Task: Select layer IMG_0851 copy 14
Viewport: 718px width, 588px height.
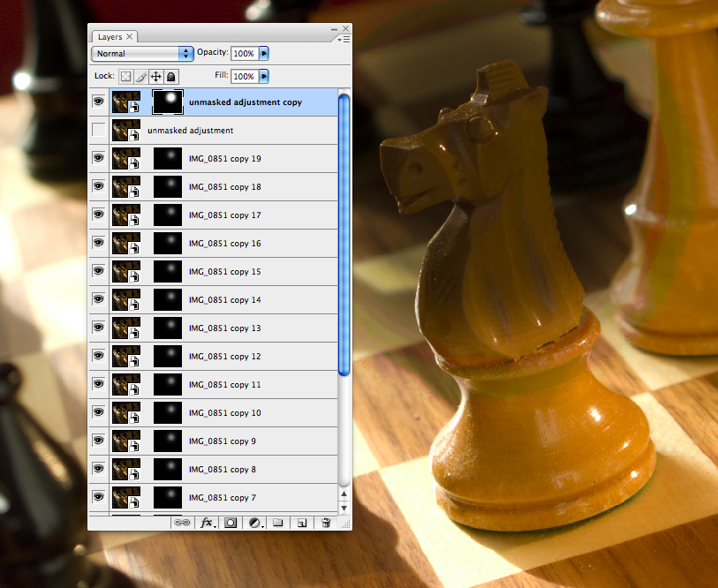Action: click(x=225, y=300)
